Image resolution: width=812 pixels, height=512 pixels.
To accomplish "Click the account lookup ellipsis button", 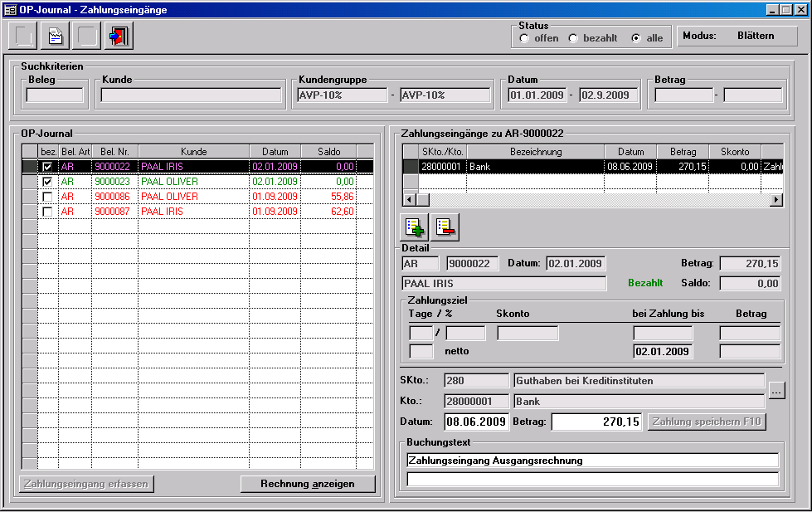I will click(x=776, y=391).
